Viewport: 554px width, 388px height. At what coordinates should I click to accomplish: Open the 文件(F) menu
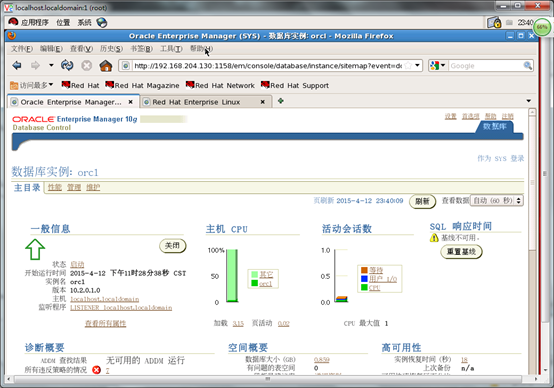(22, 48)
